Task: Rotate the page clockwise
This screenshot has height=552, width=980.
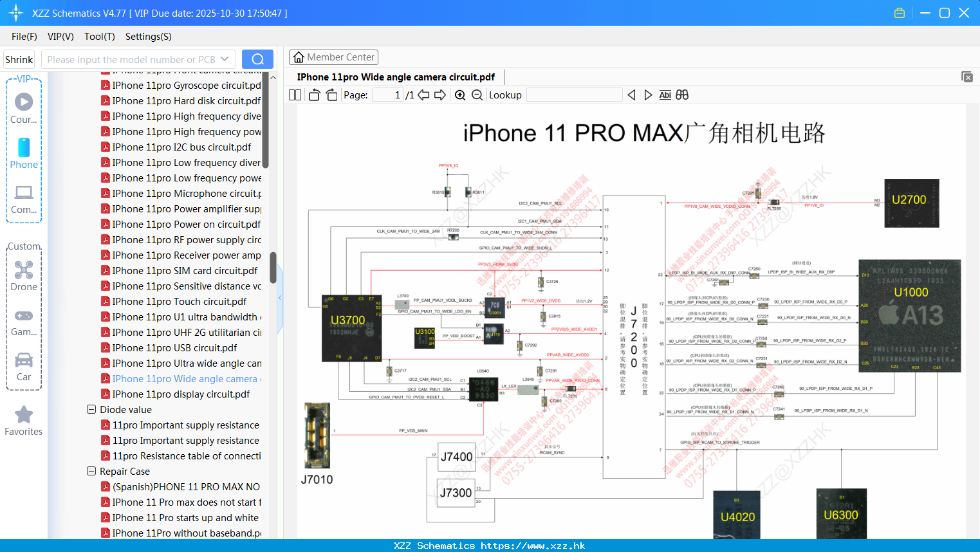Action: click(331, 95)
